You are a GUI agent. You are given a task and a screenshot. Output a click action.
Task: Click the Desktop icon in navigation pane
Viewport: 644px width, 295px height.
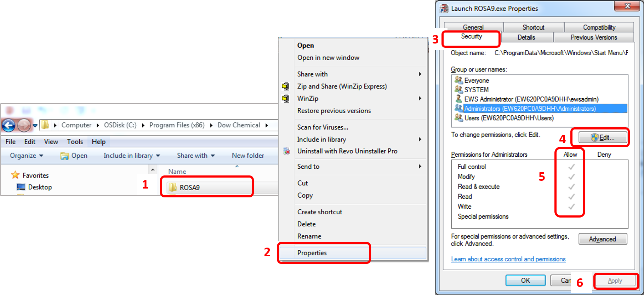pos(21,187)
